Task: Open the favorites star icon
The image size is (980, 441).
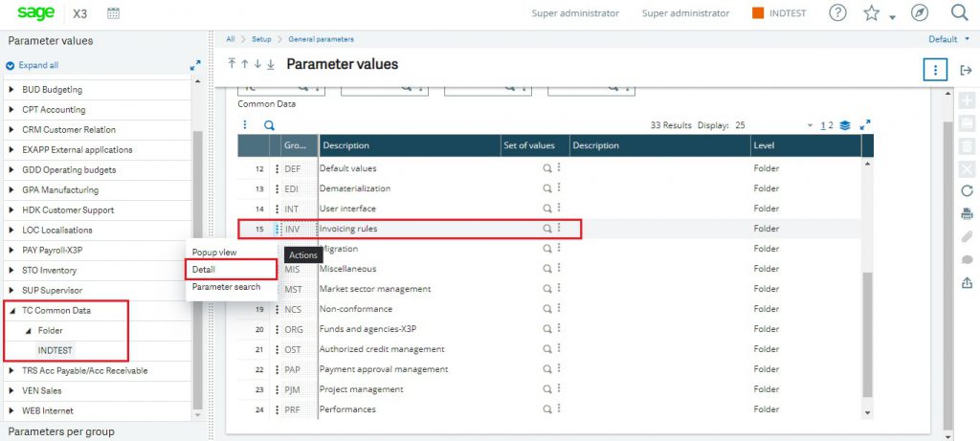Action: [x=871, y=13]
